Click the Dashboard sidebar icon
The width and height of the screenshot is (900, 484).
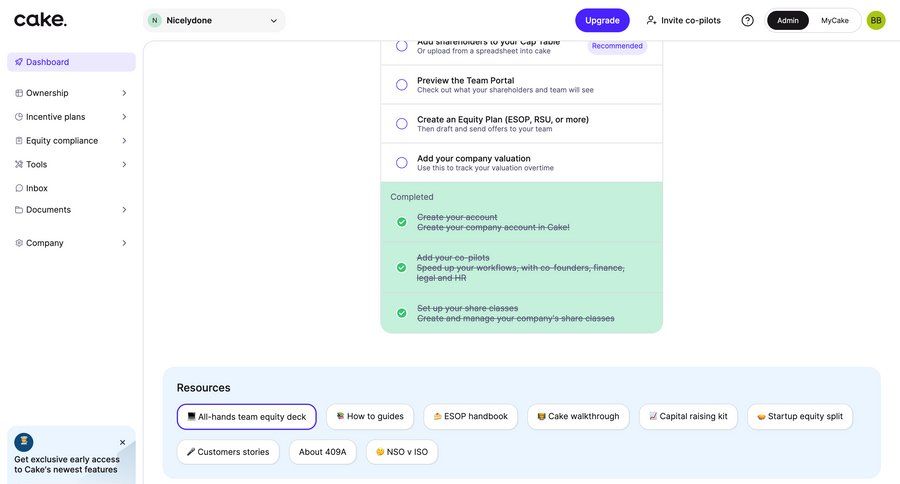(19, 62)
